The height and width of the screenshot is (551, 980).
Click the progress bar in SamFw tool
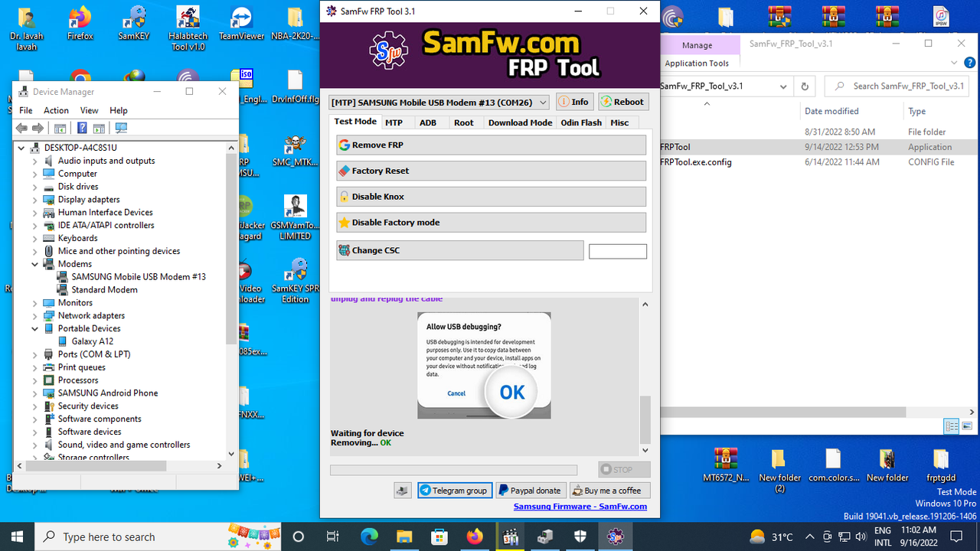point(453,470)
